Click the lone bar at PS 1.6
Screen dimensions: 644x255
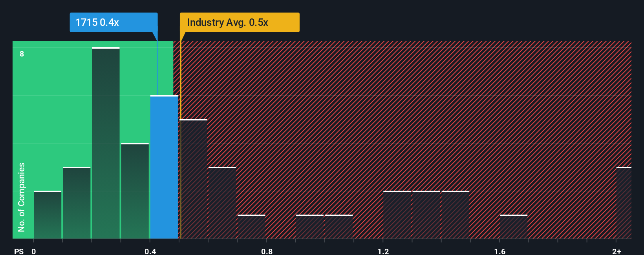pos(514,227)
